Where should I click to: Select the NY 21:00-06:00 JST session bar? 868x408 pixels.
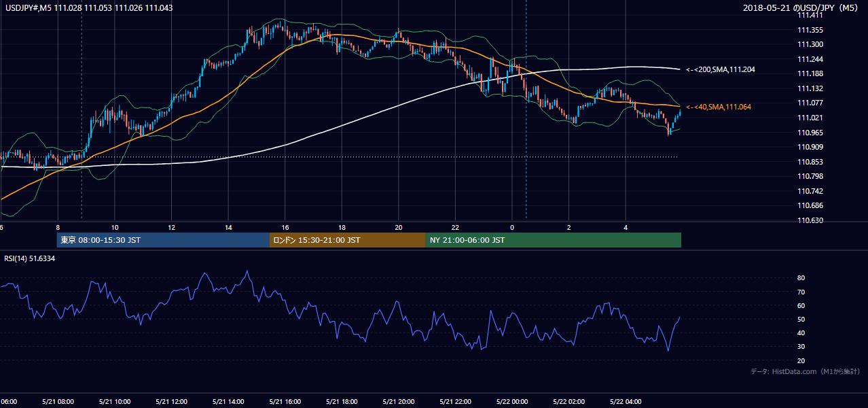coord(554,240)
